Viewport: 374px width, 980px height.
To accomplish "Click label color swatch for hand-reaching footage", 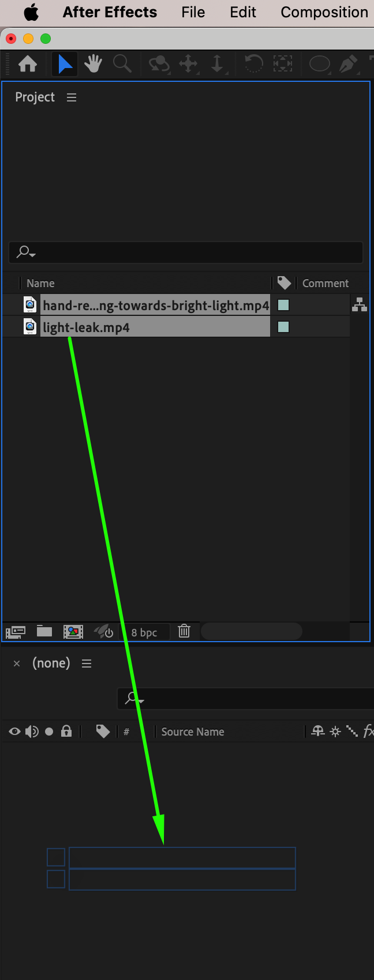I will click(x=283, y=305).
